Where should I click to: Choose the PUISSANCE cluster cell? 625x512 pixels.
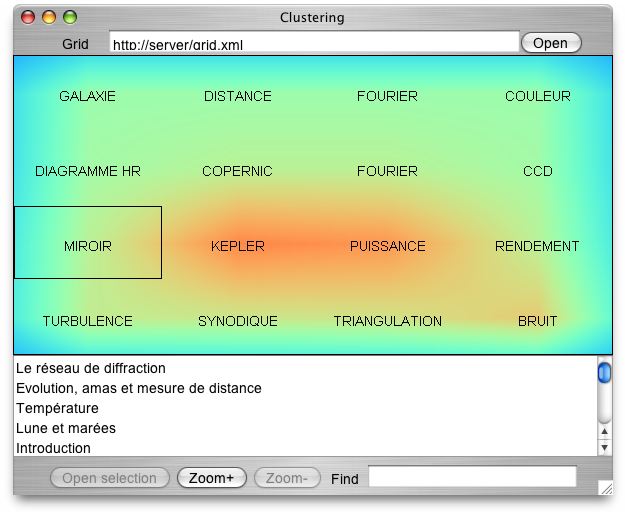[388, 246]
